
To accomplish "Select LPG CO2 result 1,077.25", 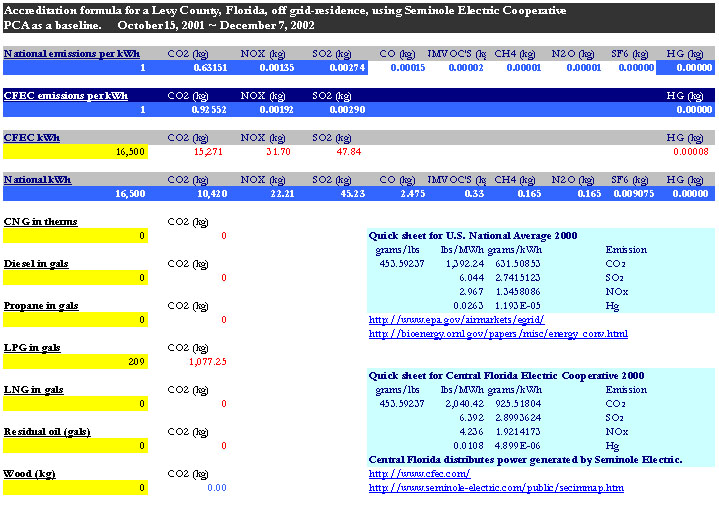I will [x=208, y=362].
